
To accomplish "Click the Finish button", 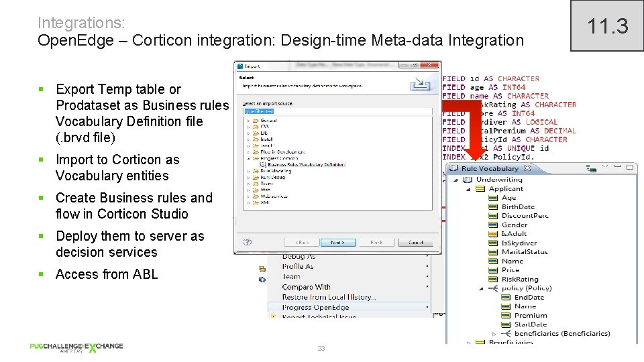I will point(376,243).
